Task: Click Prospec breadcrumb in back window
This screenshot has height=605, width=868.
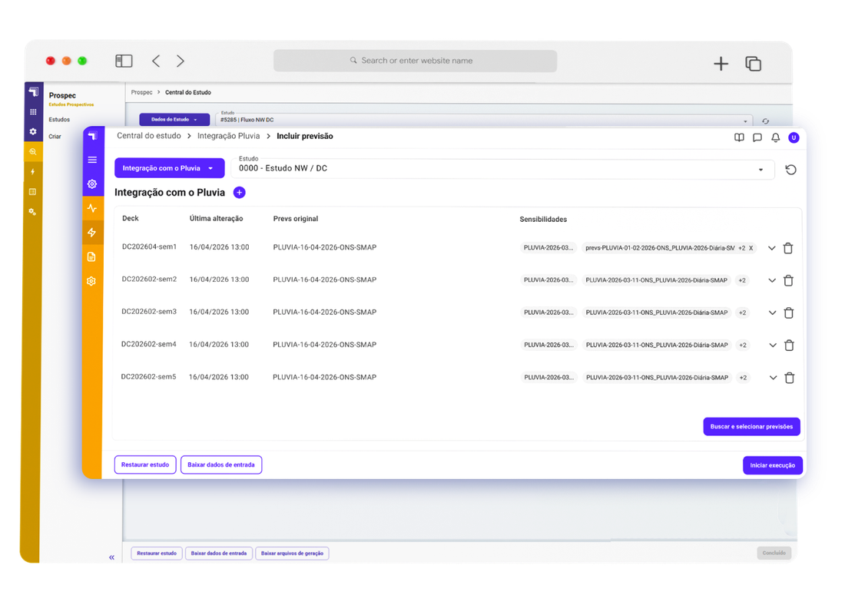Action: [x=141, y=92]
